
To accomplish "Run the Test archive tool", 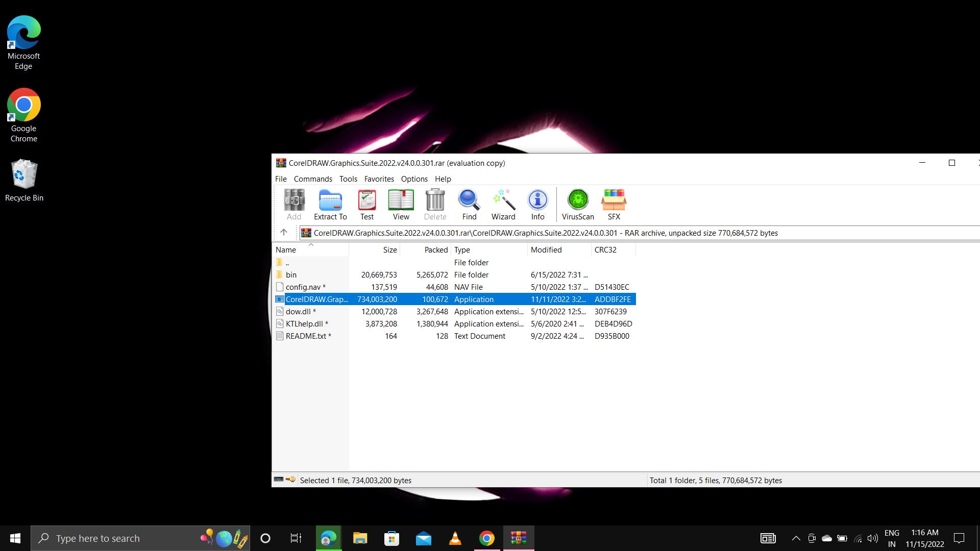I will [366, 205].
